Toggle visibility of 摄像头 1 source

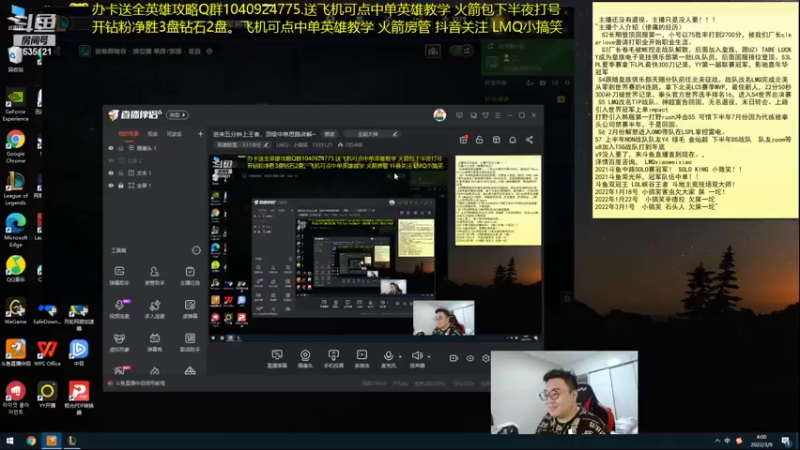[111, 148]
